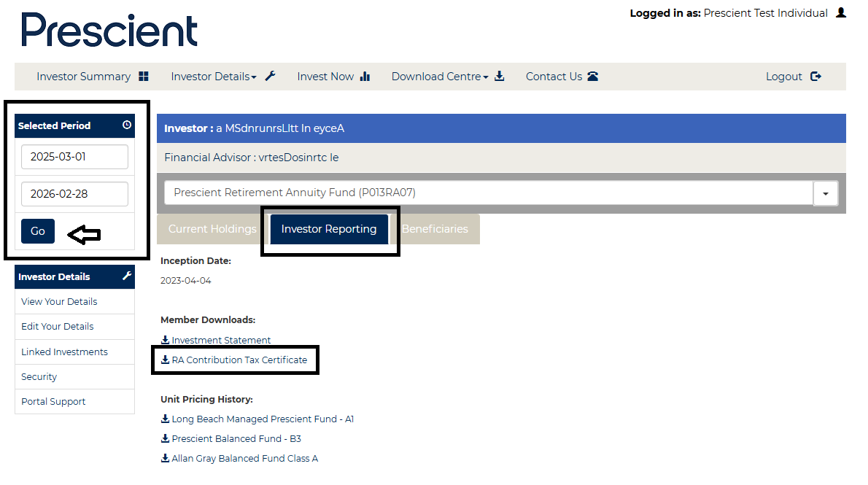
Task: Open Edit Your Details in sidebar
Action: (58, 327)
